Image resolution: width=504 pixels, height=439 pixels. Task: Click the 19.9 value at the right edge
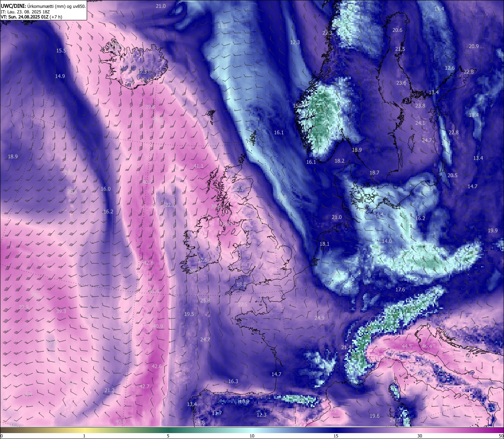point(493,230)
